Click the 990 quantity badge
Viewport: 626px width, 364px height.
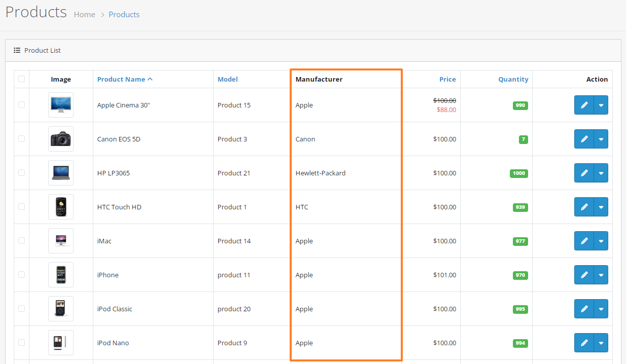click(x=520, y=105)
